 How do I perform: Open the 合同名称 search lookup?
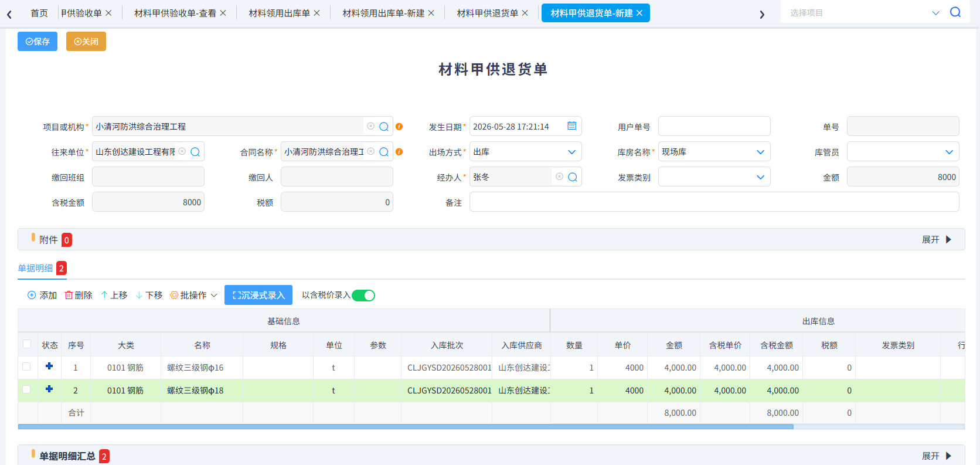(x=384, y=152)
